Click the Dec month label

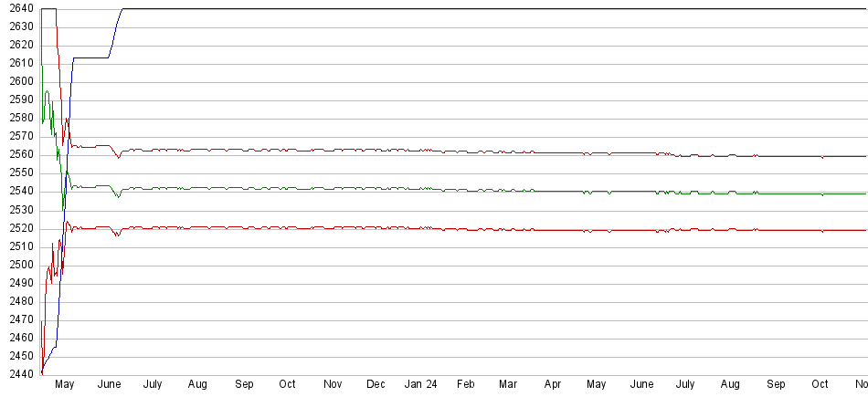coord(376,385)
